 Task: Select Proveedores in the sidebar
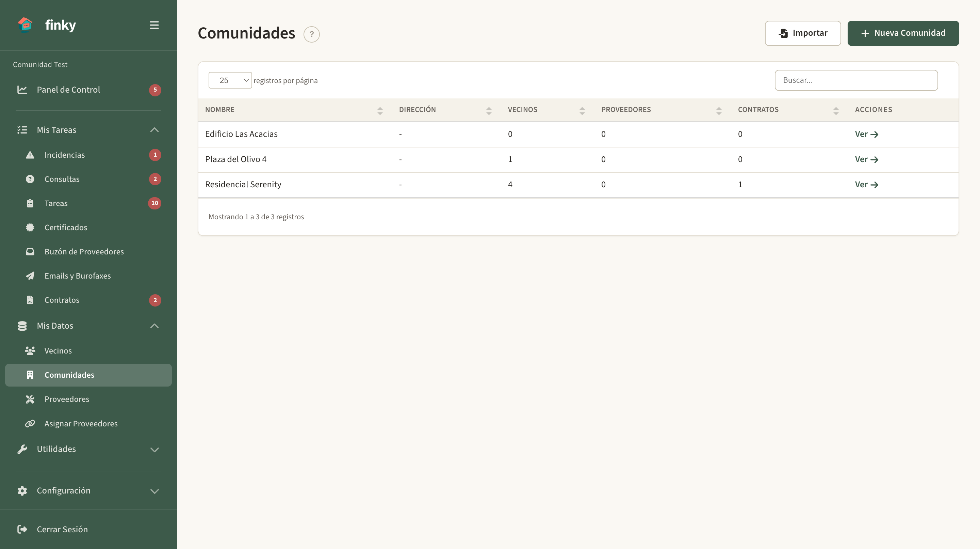pos(88,399)
